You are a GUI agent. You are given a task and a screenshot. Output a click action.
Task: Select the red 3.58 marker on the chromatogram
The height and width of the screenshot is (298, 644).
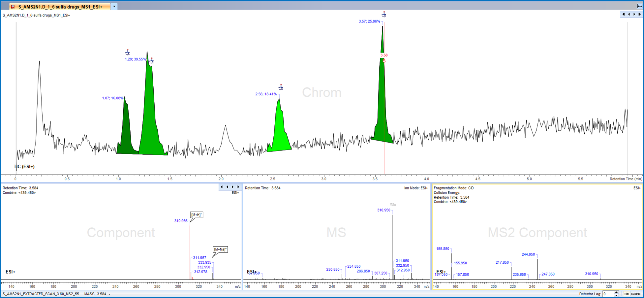[x=384, y=55]
